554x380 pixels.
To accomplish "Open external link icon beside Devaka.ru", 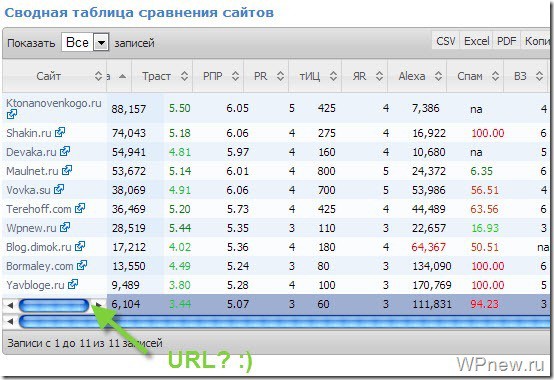I will point(65,152).
